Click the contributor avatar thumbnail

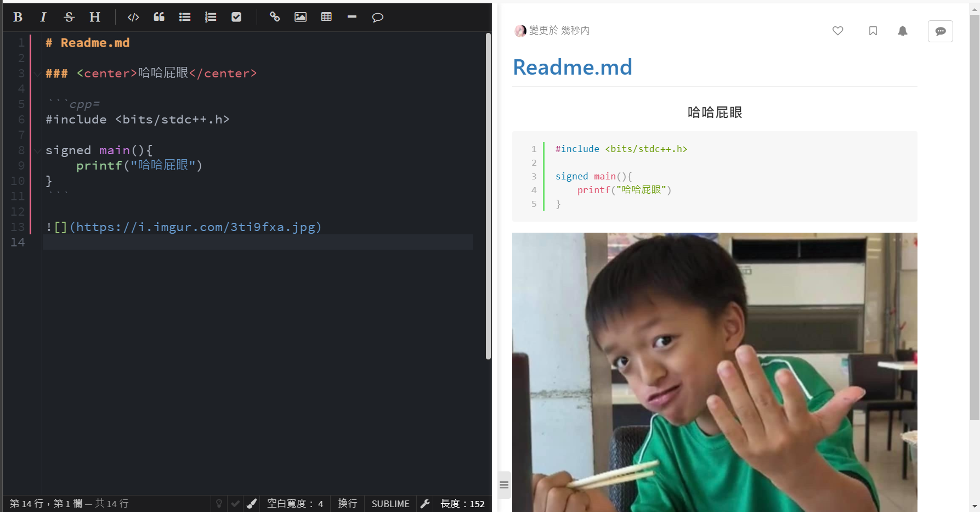pos(520,31)
